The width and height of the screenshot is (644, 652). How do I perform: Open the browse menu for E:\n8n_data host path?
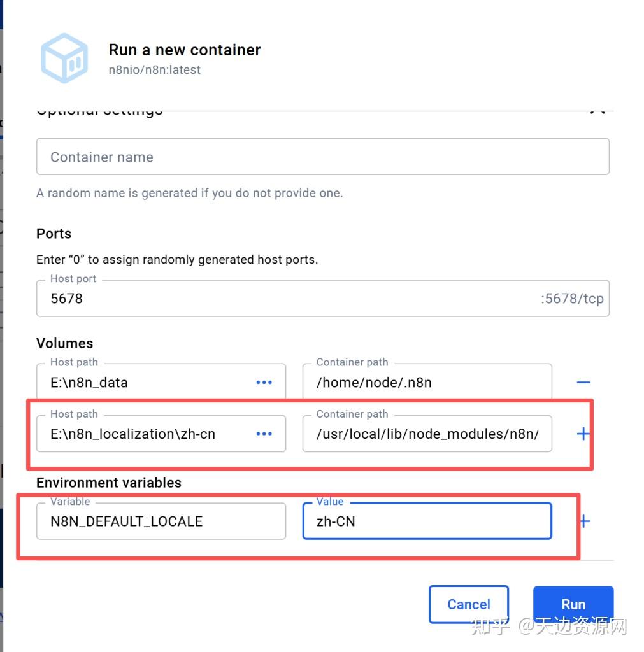[264, 381]
